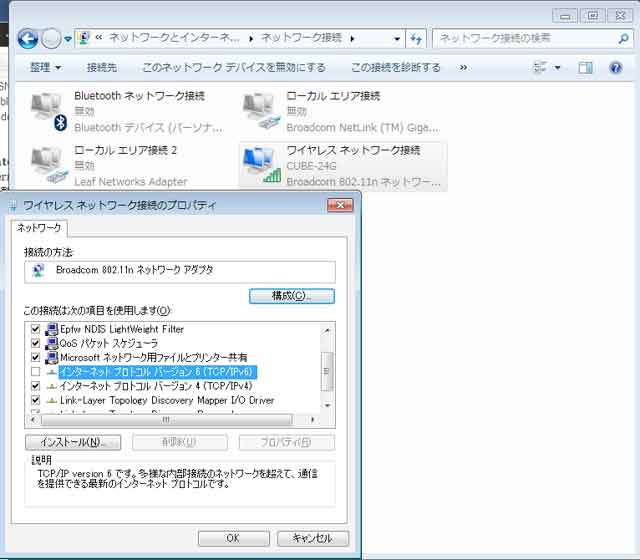Expand the view options dropdown arrow
Viewport: 640px width, 560px height.
point(558,68)
